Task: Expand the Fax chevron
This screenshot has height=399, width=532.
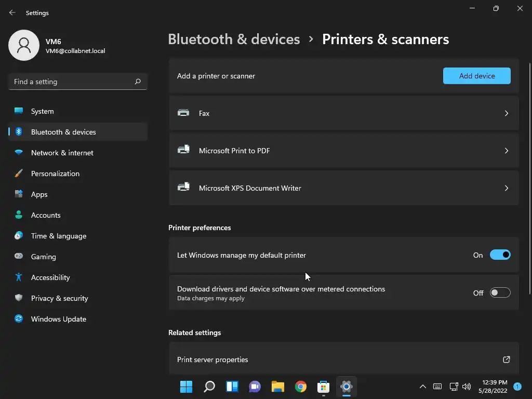Action: click(506, 113)
